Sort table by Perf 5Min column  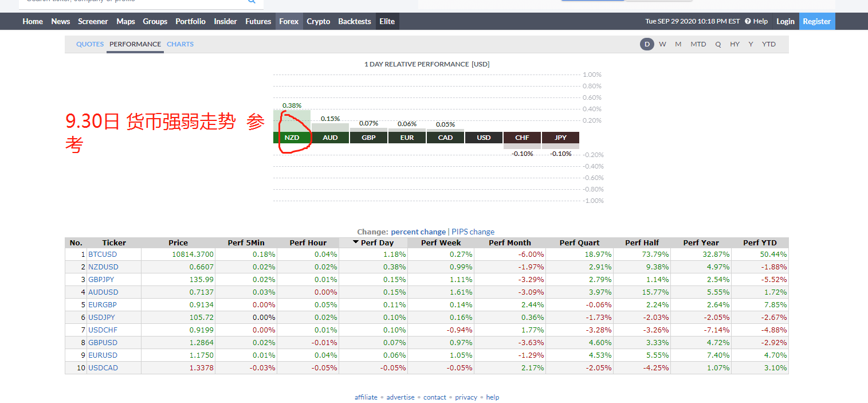[246, 242]
